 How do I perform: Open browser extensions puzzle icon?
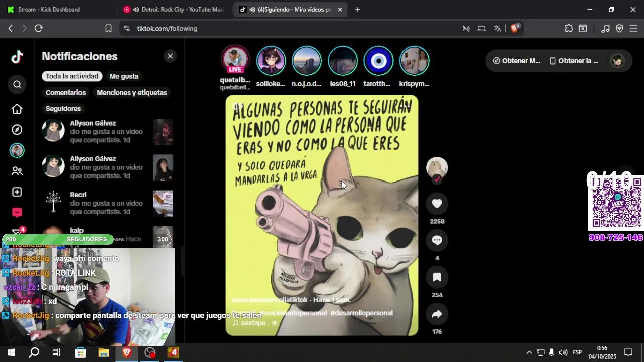click(x=569, y=28)
